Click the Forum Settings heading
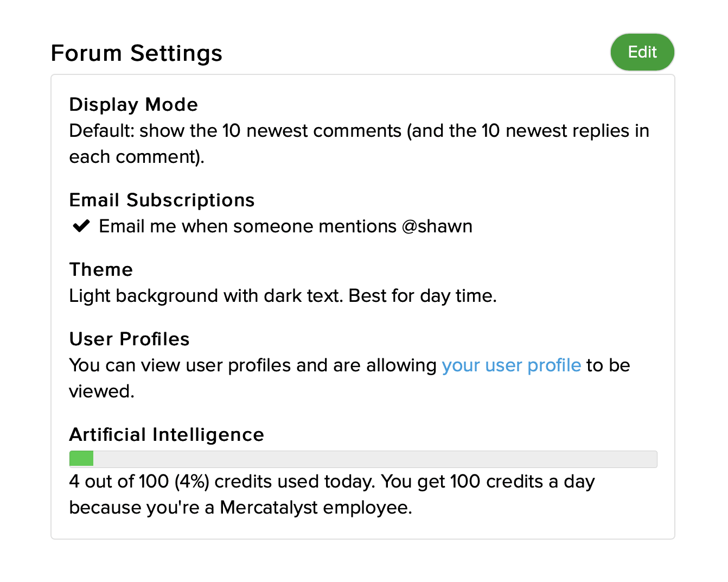728x582 pixels. (x=136, y=53)
